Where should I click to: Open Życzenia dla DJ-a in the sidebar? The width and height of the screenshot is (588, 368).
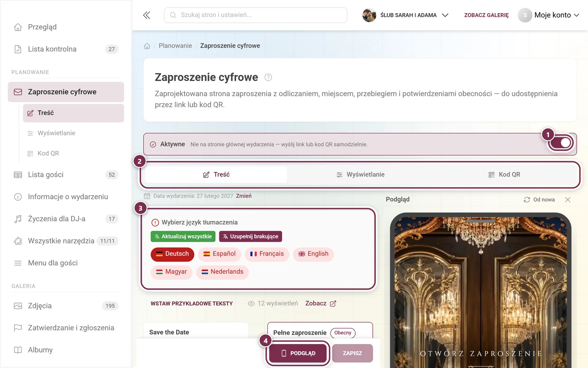66,219
